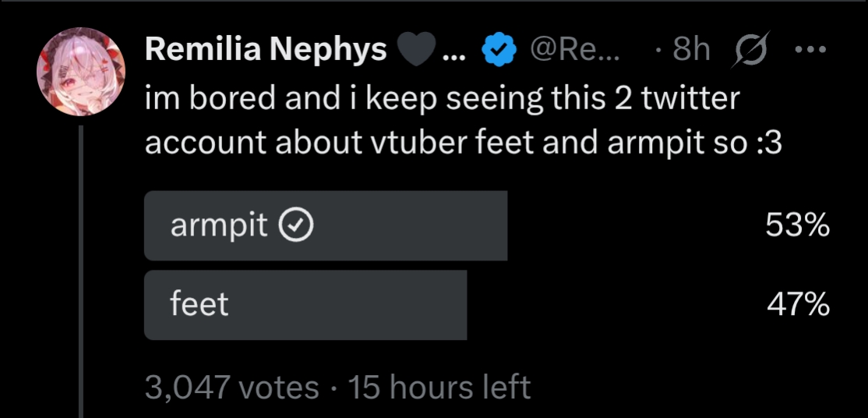868x418 pixels.
Task: Open the tweet's more options menu
Action: (x=809, y=49)
